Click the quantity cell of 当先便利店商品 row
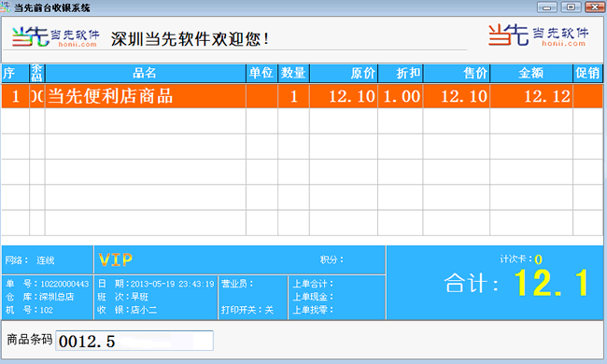607x364 pixels. click(293, 96)
